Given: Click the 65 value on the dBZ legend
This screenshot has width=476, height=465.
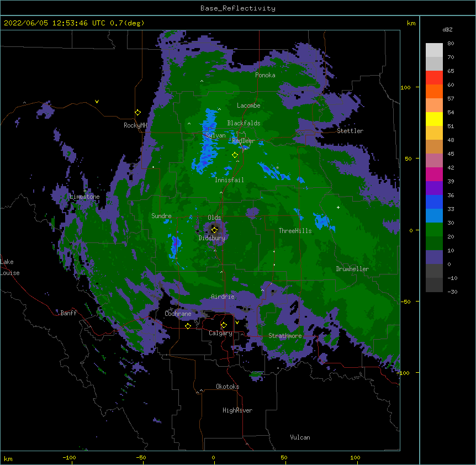Looking at the screenshot, I should coord(451,71).
